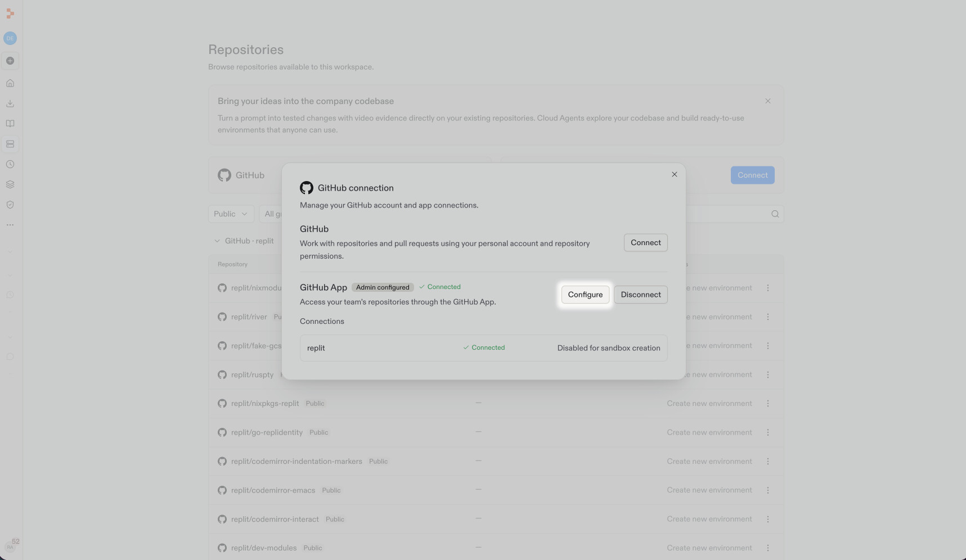
Task: Close the GitHub connection dialog
Action: 675,174
